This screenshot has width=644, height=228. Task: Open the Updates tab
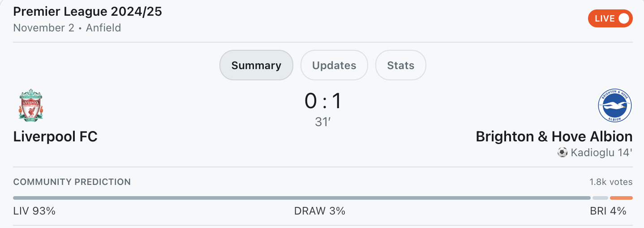pyautogui.click(x=334, y=65)
